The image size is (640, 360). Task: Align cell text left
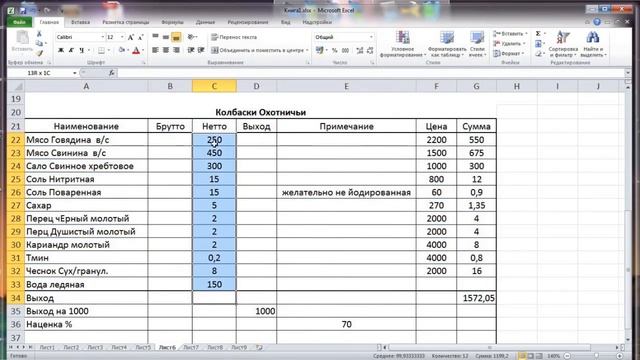tap(156, 50)
